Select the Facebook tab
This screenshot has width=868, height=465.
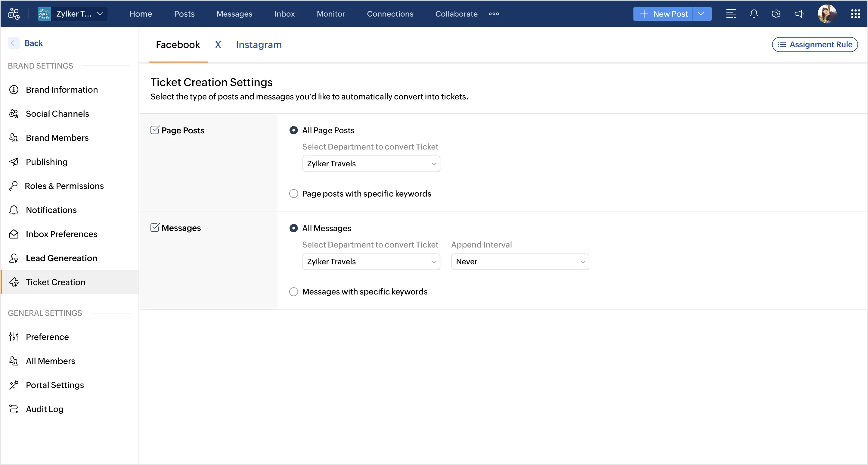point(178,45)
